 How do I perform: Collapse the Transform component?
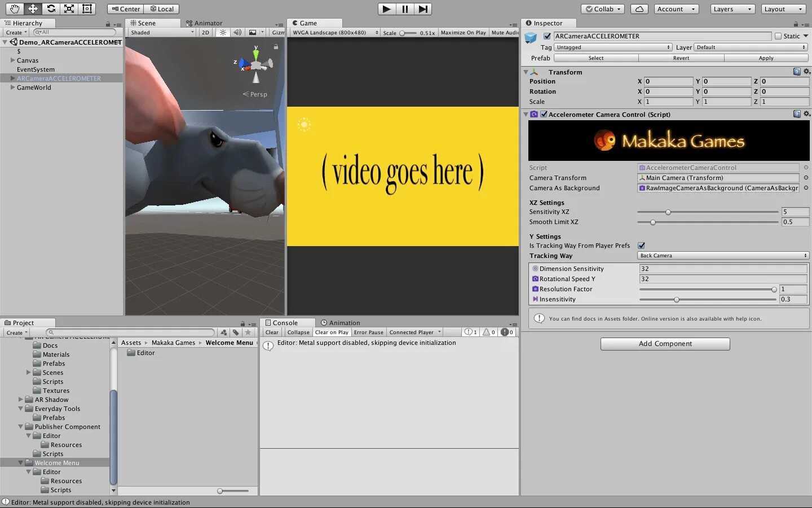[526, 72]
